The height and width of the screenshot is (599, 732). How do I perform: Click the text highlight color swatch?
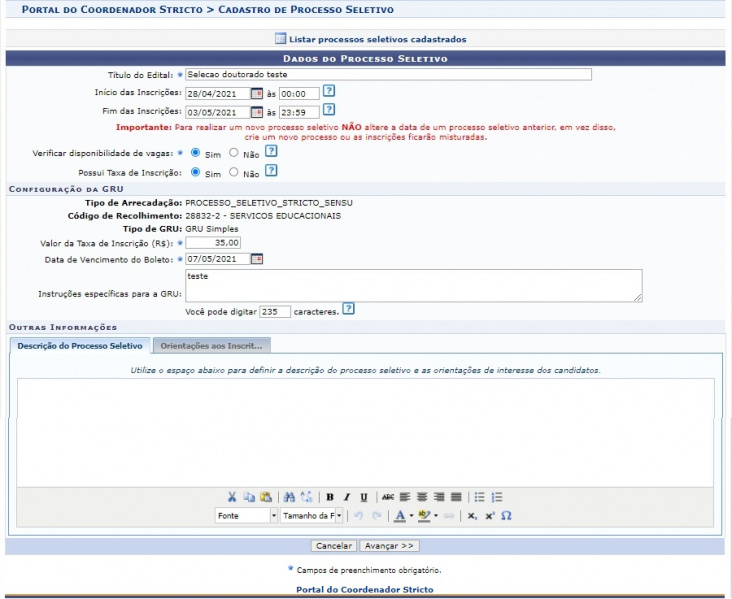[424, 516]
